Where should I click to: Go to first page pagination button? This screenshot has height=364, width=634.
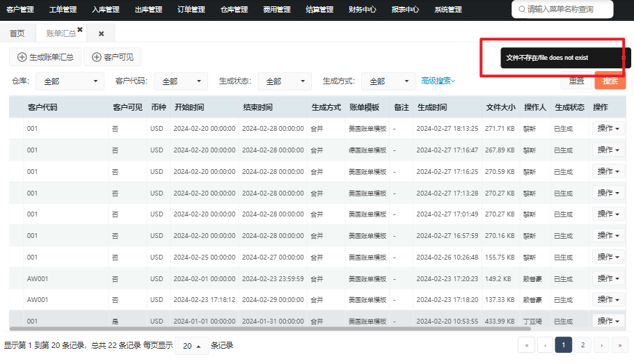[x=526, y=345]
